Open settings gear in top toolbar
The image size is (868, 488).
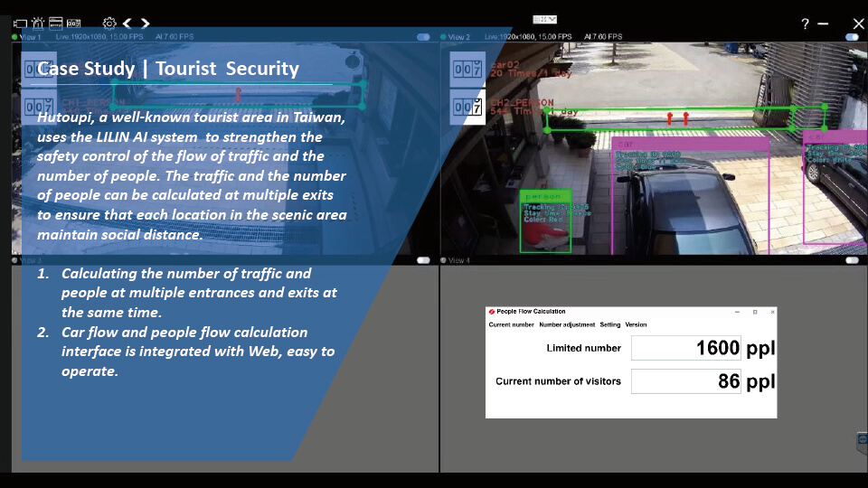[x=109, y=23]
